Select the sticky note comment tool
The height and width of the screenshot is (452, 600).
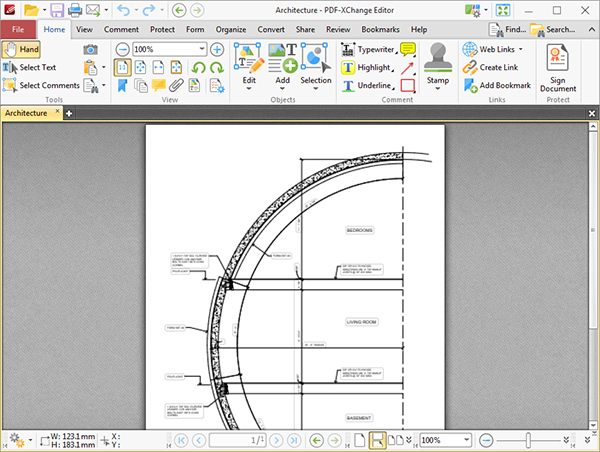pyautogui.click(x=408, y=49)
